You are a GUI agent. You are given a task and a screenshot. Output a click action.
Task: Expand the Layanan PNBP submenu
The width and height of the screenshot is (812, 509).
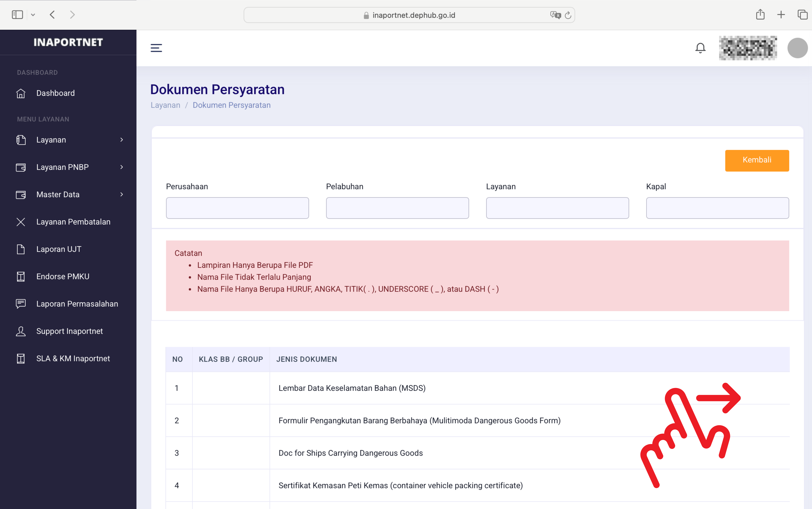point(122,167)
